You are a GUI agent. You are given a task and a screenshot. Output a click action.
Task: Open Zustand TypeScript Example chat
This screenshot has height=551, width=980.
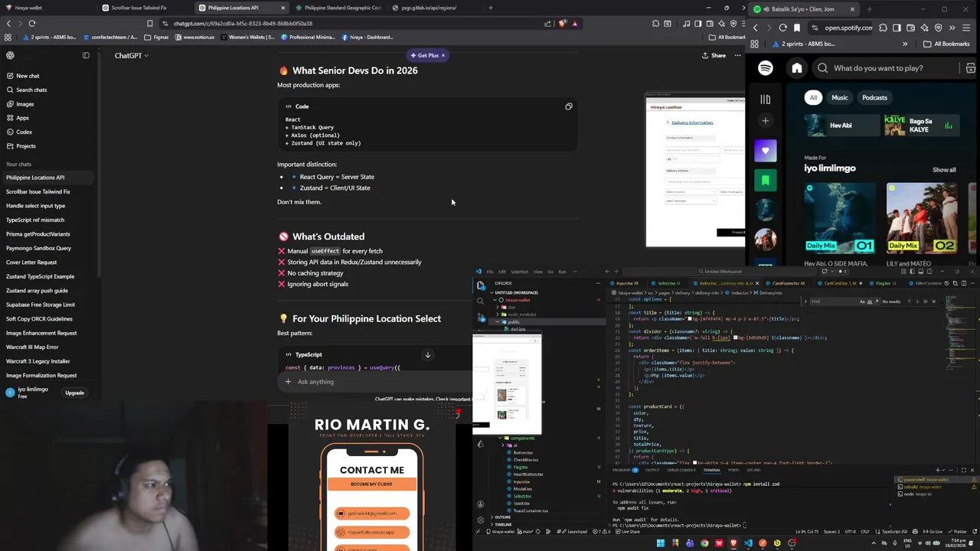(x=40, y=276)
